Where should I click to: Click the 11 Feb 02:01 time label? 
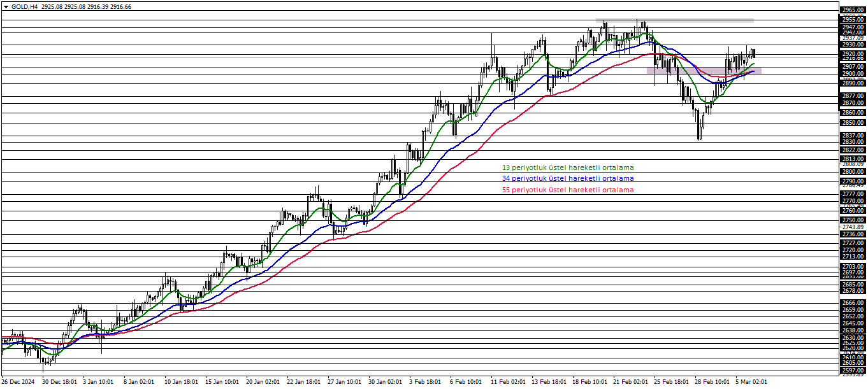pyautogui.click(x=508, y=383)
